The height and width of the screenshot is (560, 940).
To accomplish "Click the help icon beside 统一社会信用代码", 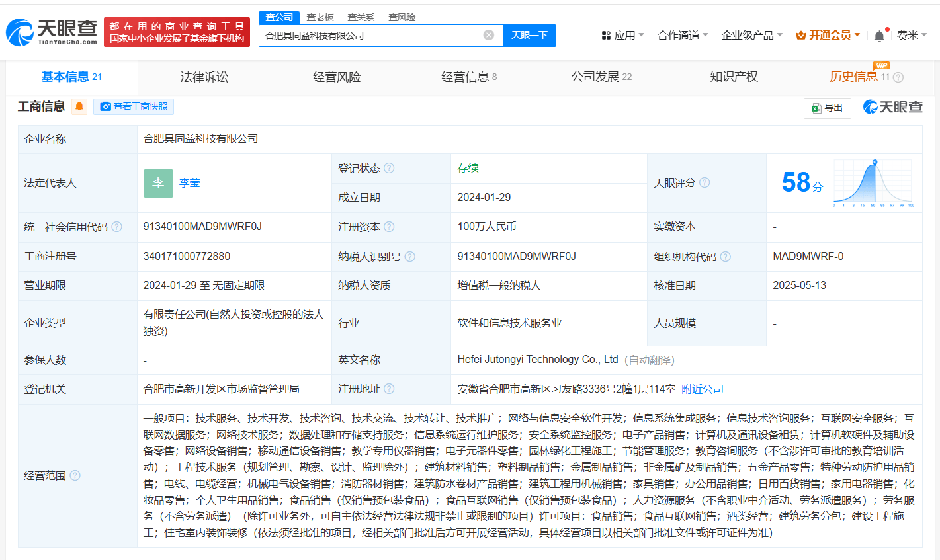I will (x=116, y=227).
